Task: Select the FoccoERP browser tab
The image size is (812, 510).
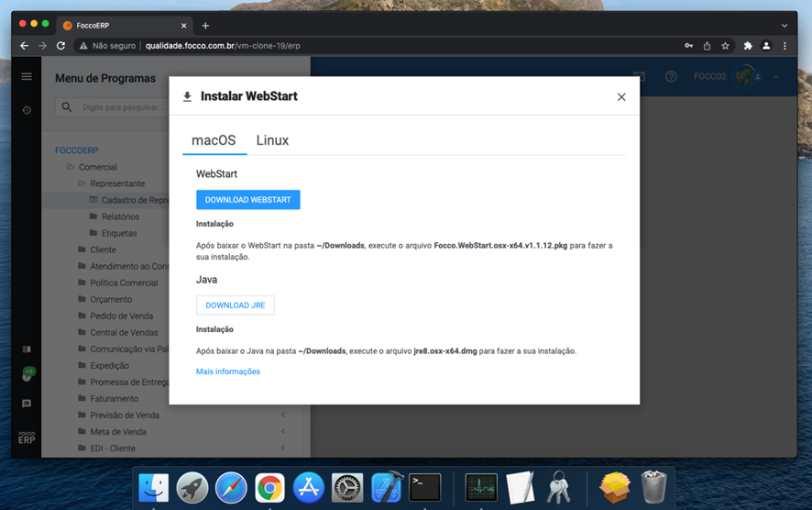Action: pos(125,26)
